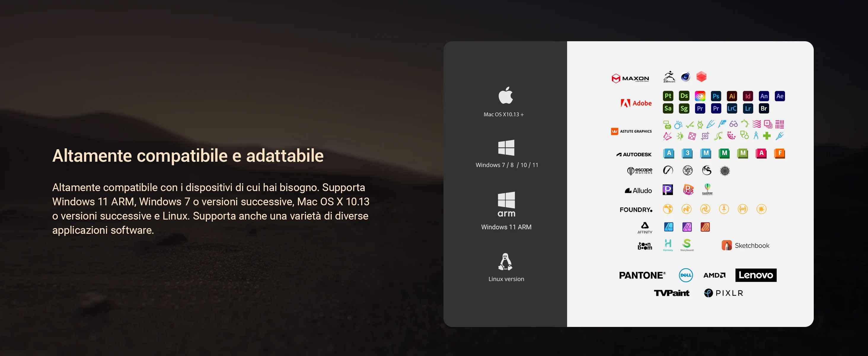Click the TVPaint logo
This screenshot has height=356, width=868.
pyautogui.click(x=671, y=293)
